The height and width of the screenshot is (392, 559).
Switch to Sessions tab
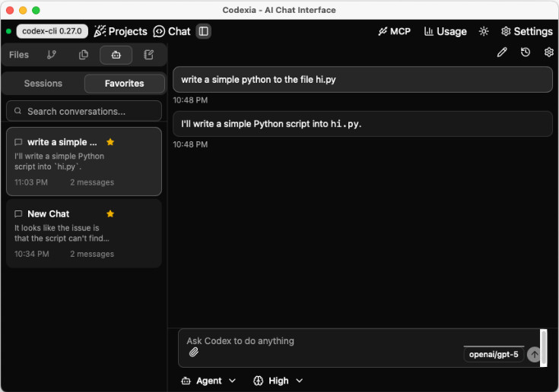pos(43,84)
